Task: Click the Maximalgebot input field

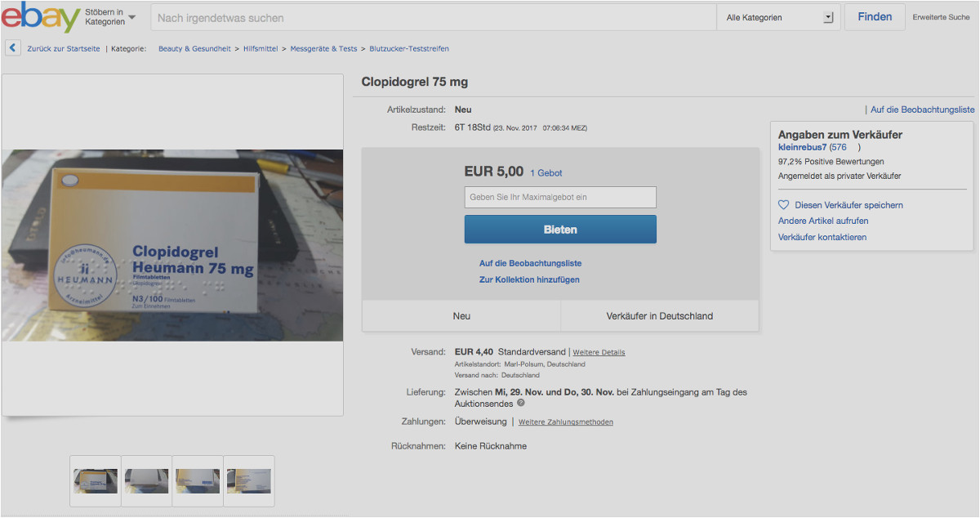Action: tap(560, 197)
